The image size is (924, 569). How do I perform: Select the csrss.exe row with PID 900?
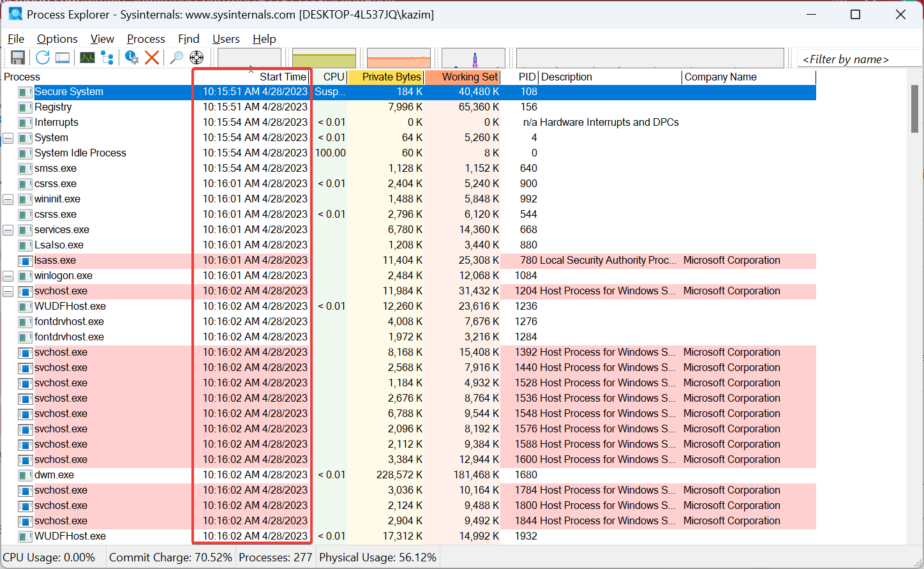pos(408,184)
